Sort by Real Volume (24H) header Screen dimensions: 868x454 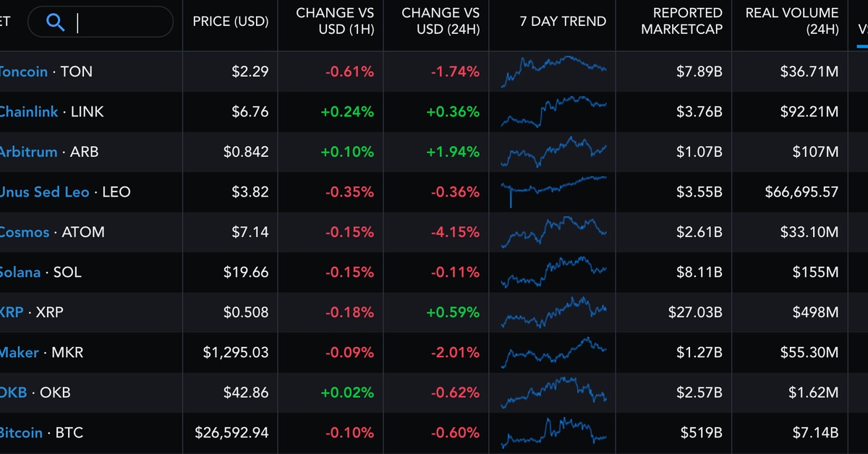792,22
